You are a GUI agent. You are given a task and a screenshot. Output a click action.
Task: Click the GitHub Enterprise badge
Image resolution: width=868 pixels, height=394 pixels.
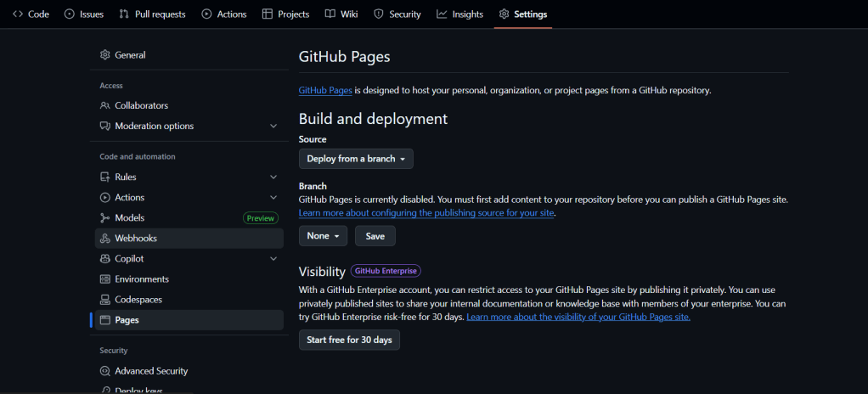pos(386,271)
